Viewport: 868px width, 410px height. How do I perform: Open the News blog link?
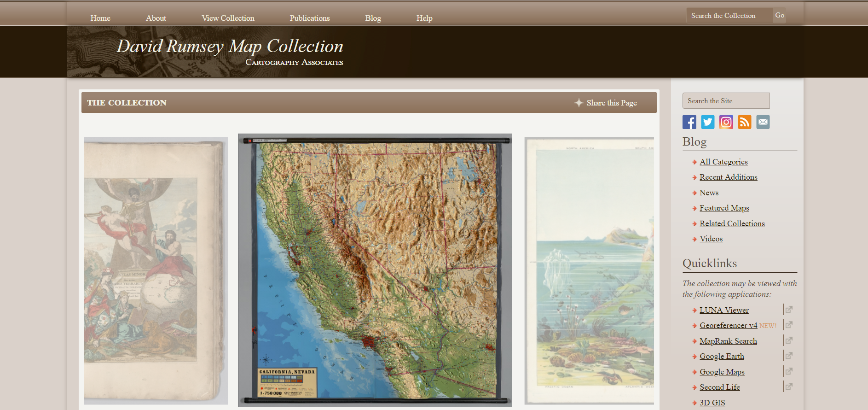[x=709, y=193]
